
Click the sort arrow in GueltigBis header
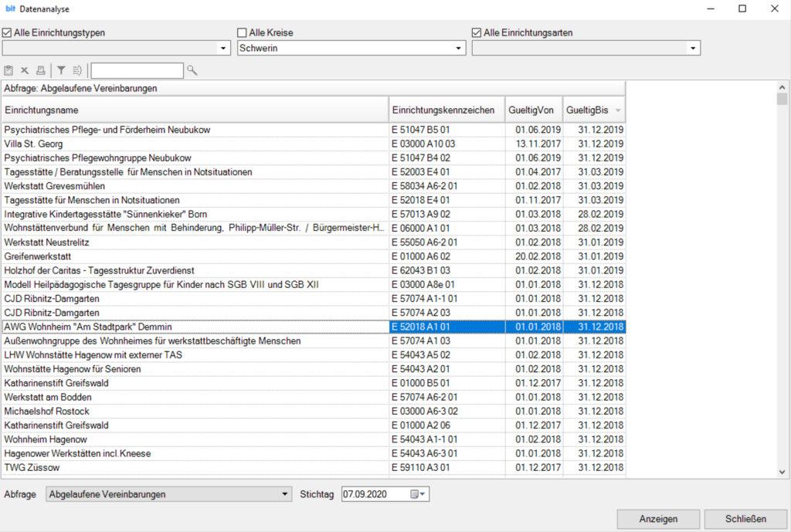pyautogui.click(x=616, y=110)
